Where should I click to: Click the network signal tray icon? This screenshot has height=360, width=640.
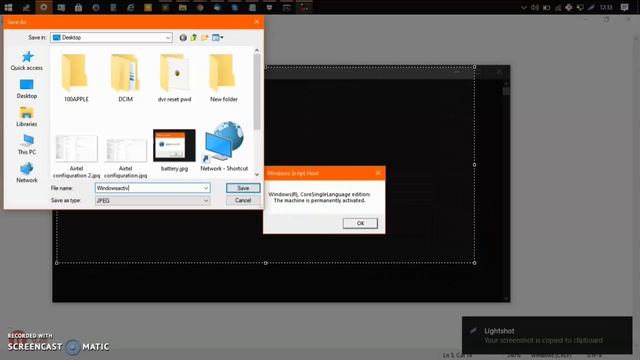[x=558, y=7]
